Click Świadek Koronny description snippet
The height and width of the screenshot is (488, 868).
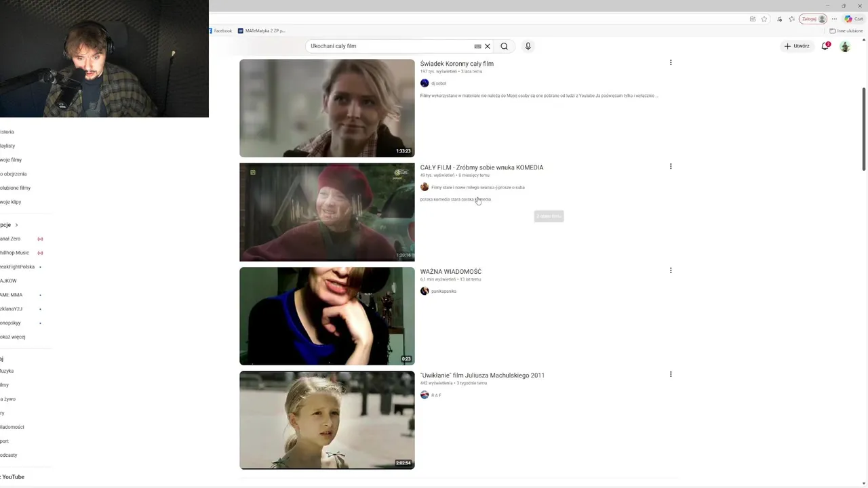tap(539, 96)
